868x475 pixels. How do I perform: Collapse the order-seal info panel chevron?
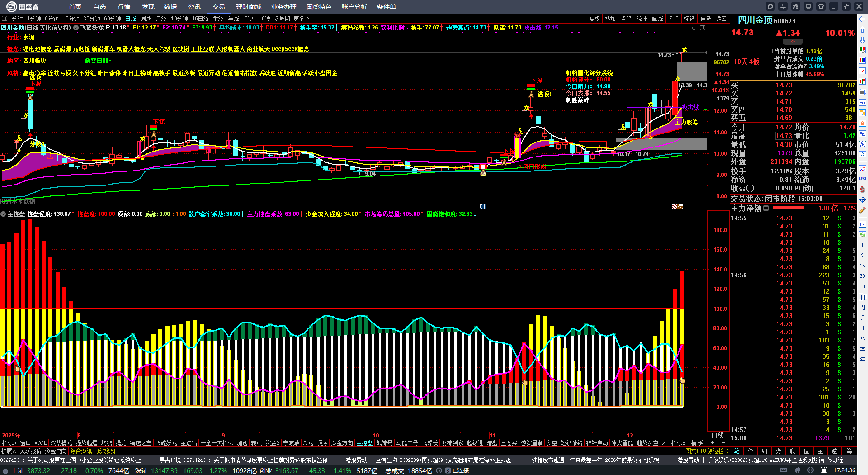(793, 42)
